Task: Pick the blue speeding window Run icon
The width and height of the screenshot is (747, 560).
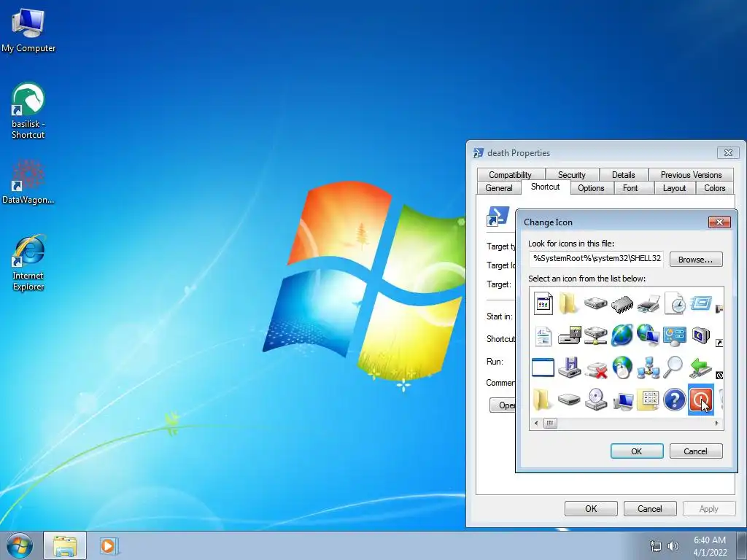Action: click(701, 303)
